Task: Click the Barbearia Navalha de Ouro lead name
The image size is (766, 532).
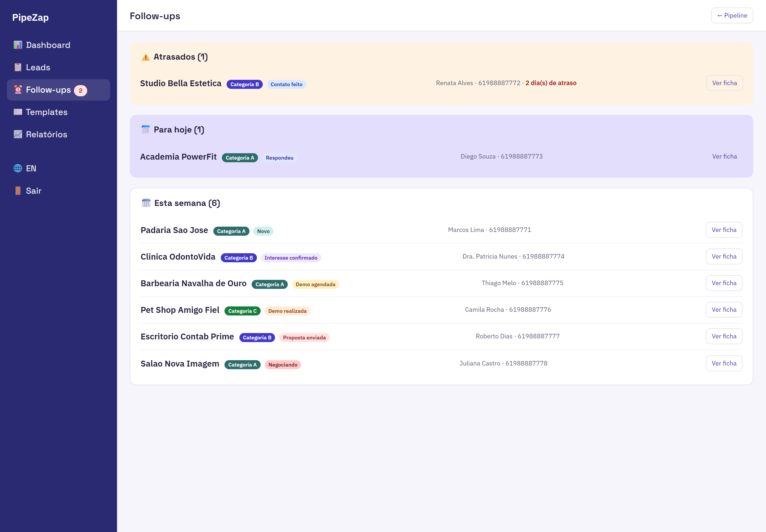Action: click(193, 283)
